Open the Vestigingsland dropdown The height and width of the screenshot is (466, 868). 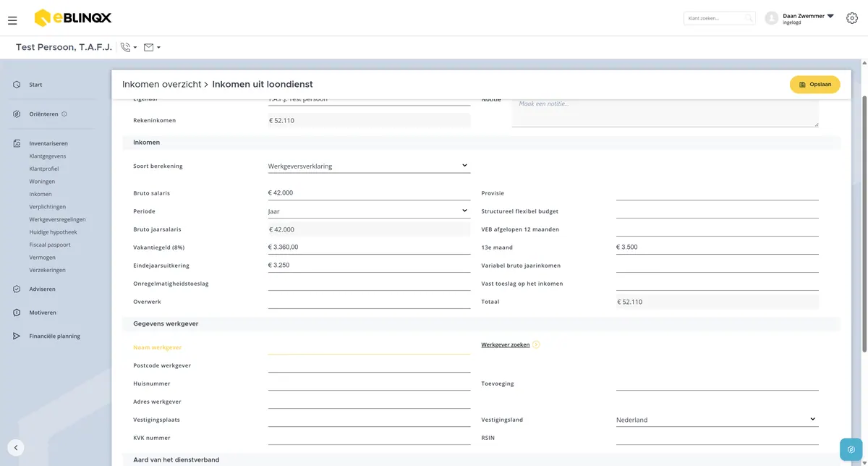pos(717,420)
